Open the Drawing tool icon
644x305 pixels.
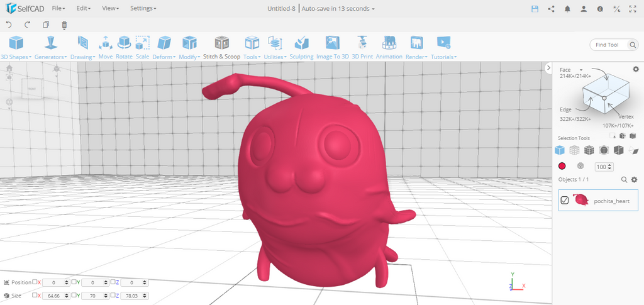click(x=82, y=43)
